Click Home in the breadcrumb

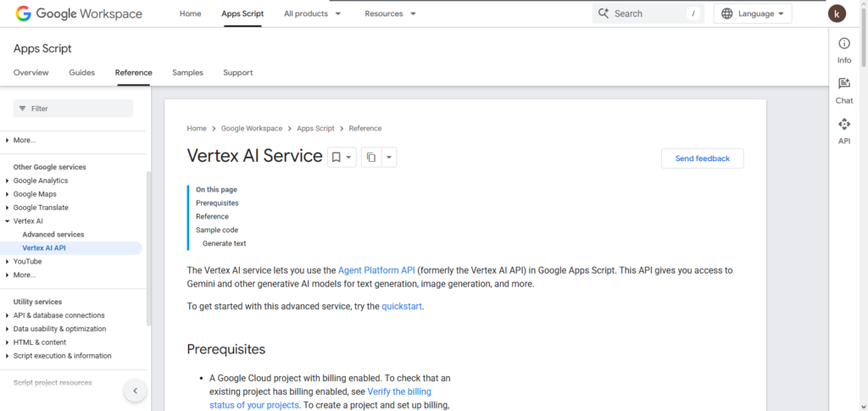pyautogui.click(x=197, y=128)
